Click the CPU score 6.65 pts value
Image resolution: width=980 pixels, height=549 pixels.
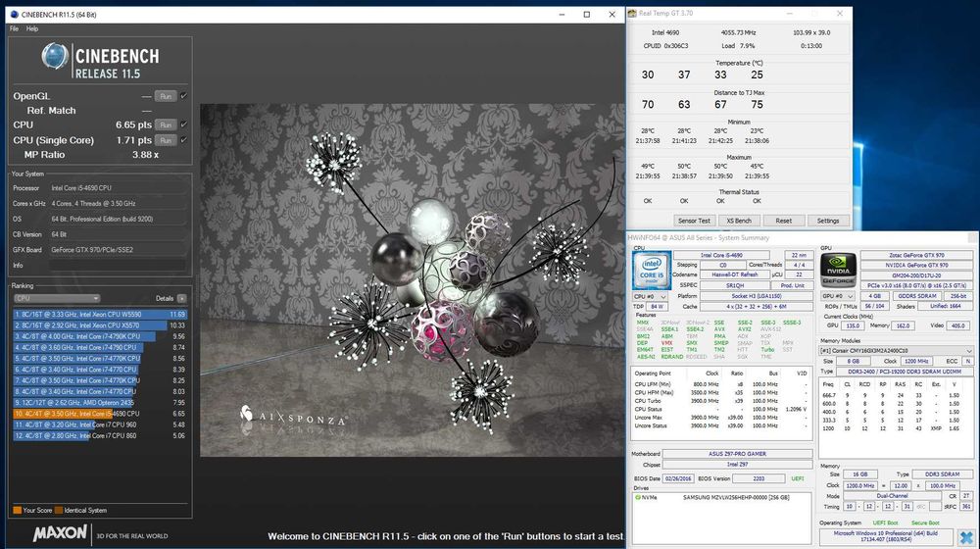coord(133,125)
